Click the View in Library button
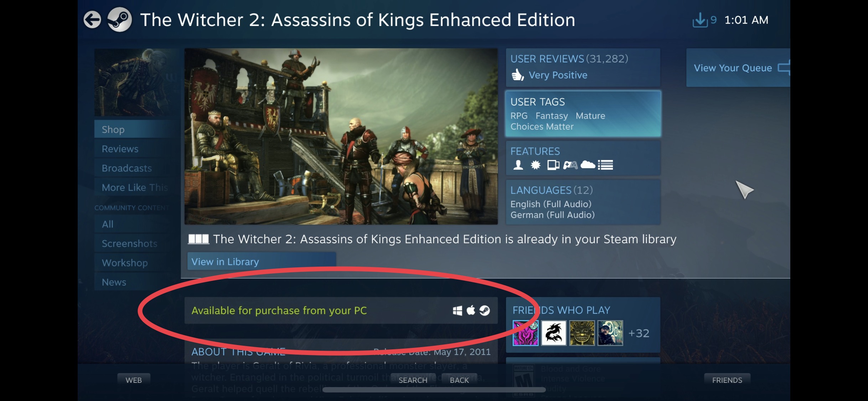The height and width of the screenshot is (401, 868). pyautogui.click(x=224, y=261)
